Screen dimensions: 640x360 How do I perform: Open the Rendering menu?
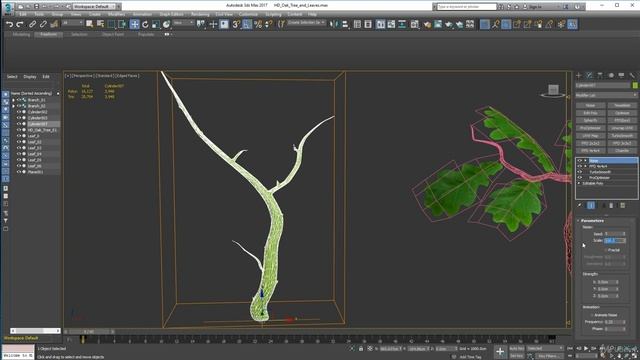click(x=200, y=14)
